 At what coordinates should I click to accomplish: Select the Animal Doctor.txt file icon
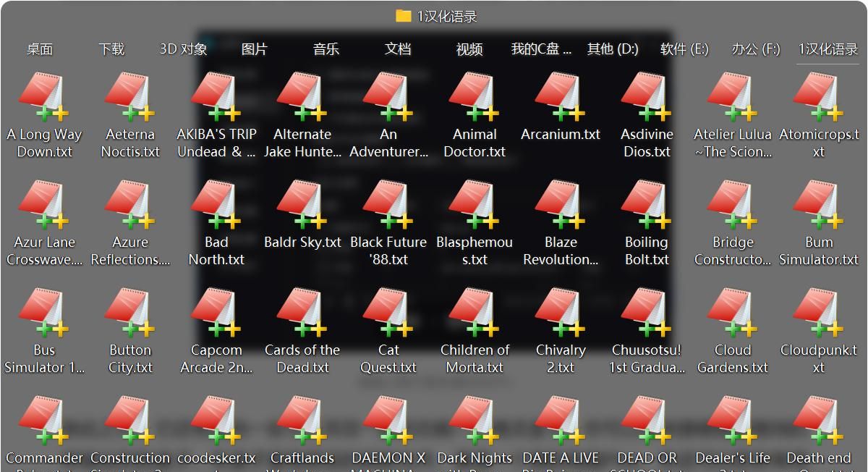[475, 96]
